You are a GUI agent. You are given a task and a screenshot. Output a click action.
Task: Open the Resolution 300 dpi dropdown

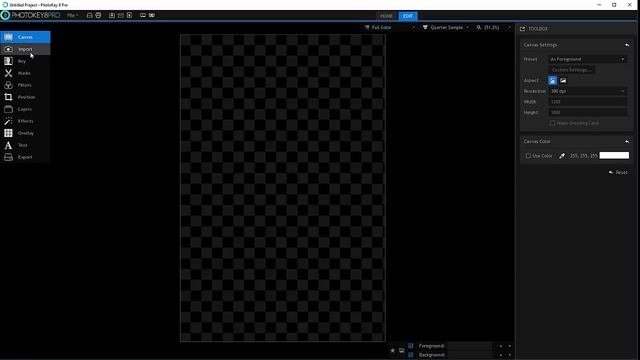tap(587, 91)
